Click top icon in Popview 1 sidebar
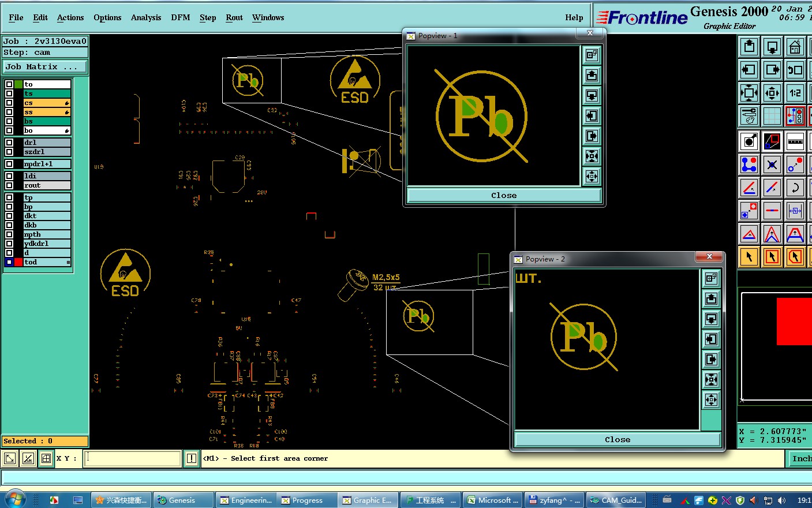Viewport: 812px width, 508px height. (592, 55)
